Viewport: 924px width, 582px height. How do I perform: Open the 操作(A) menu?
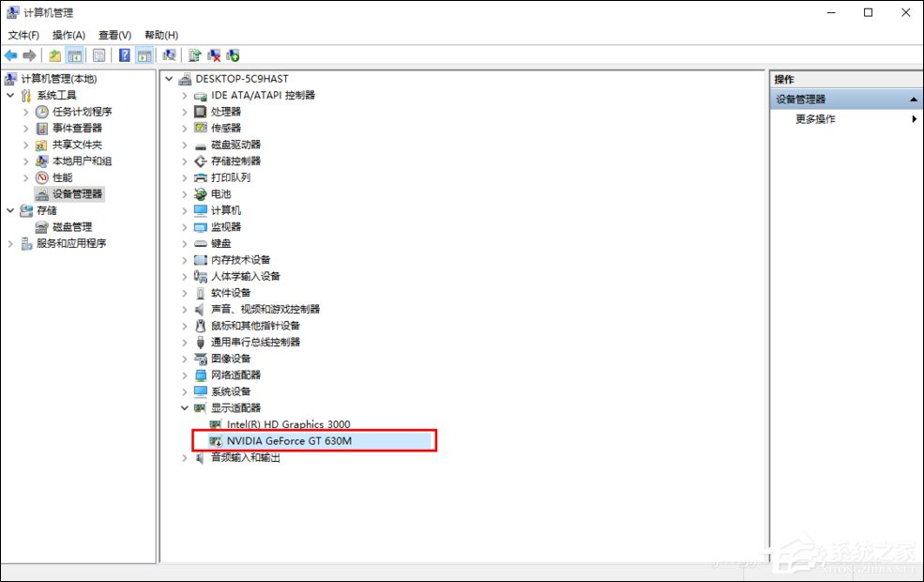pyautogui.click(x=68, y=35)
